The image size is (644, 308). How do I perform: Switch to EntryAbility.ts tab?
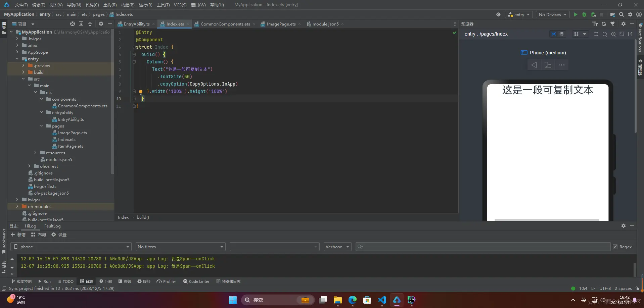pyautogui.click(x=136, y=24)
